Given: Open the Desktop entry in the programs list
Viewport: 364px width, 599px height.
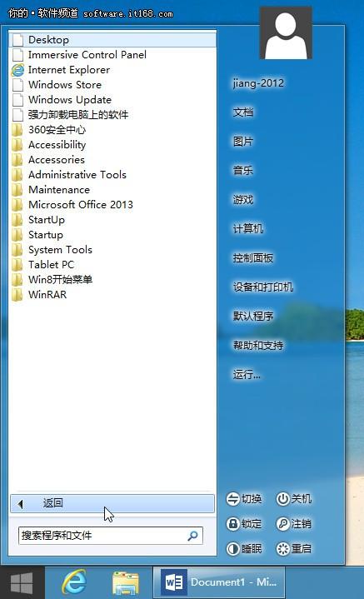Looking at the screenshot, I should (112, 40).
